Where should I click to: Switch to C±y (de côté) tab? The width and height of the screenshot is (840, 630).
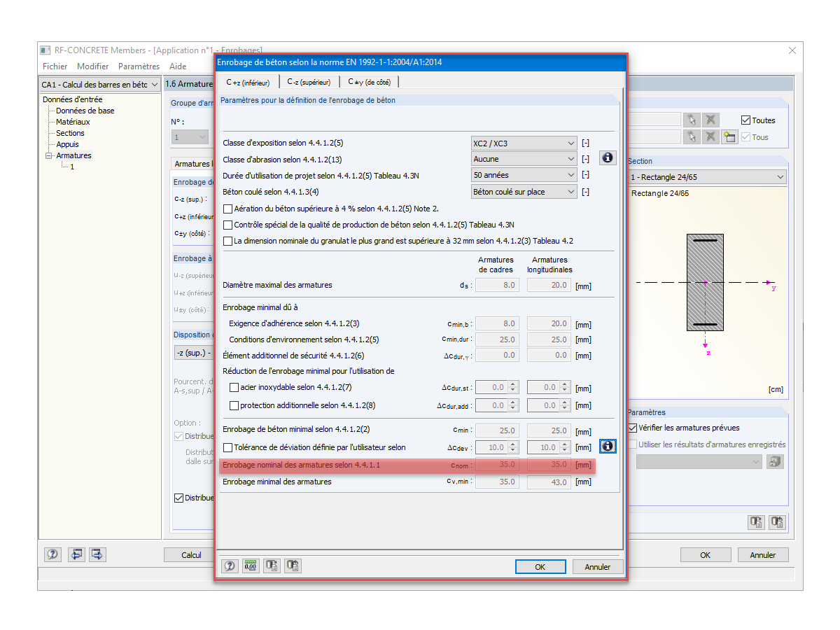point(369,82)
